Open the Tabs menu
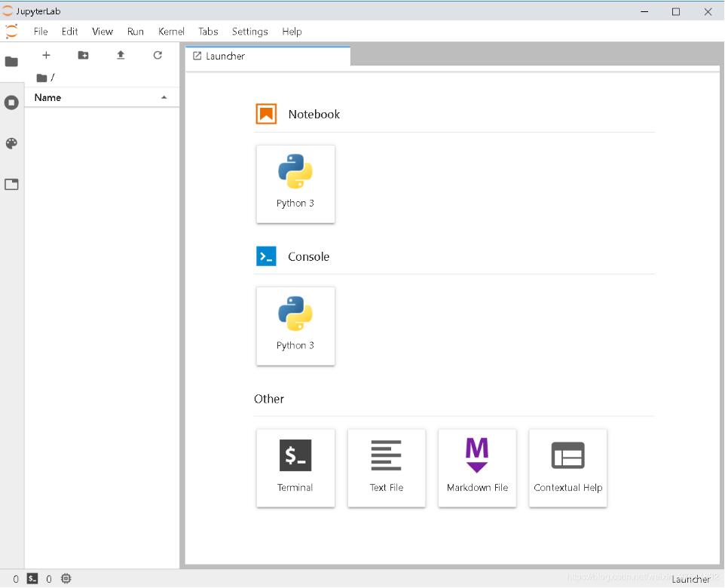Image resolution: width=725 pixels, height=588 pixels. coord(208,32)
